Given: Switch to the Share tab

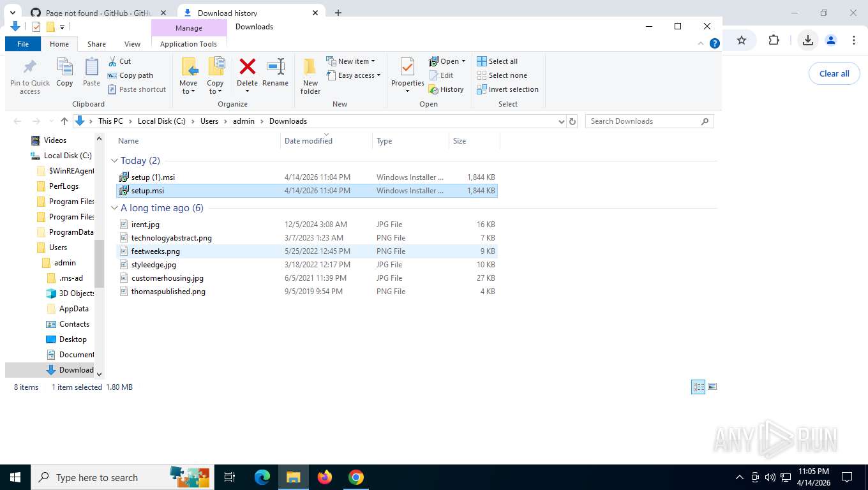Looking at the screenshot, I should (x=96, y=44).
